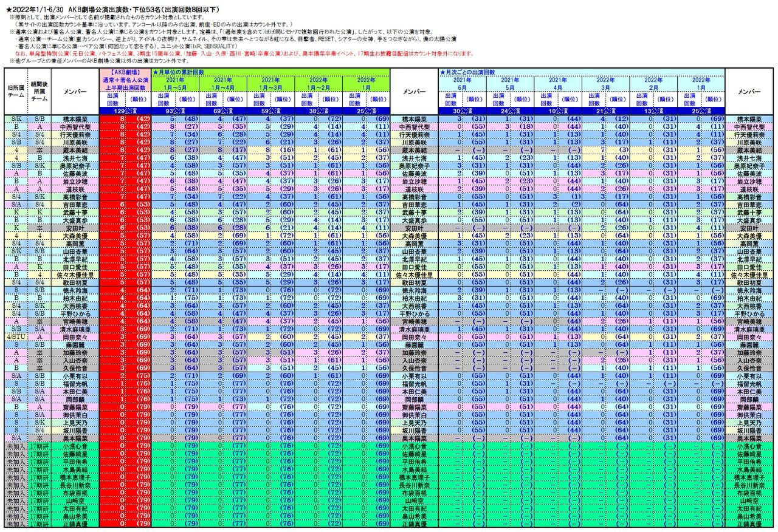Viewport: 778px width, 532px height.
Task: Select the "組閣後所属チーム" column header
Action: 40,92
